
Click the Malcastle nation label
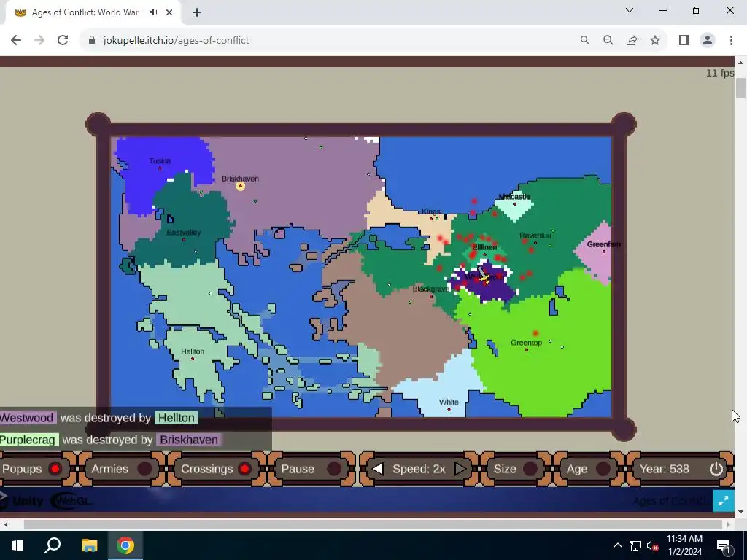(514, 197)
